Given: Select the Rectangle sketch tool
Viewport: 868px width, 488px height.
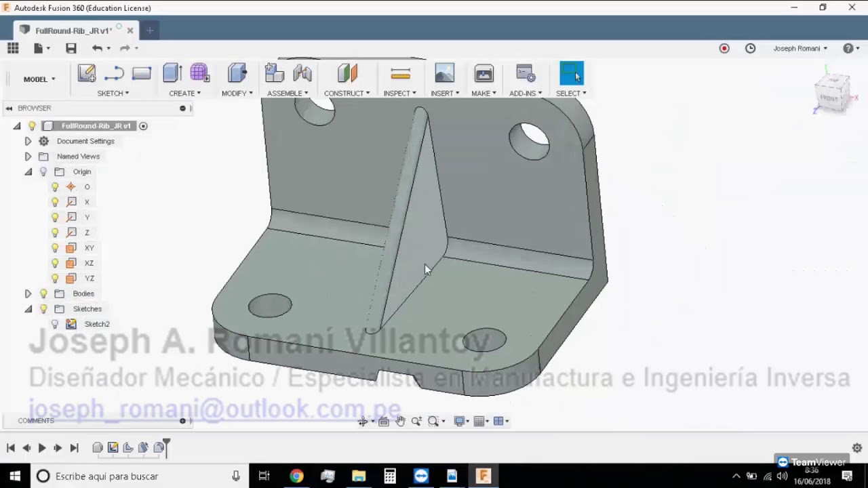Looking at the screenshot, I should click(142, 73).
